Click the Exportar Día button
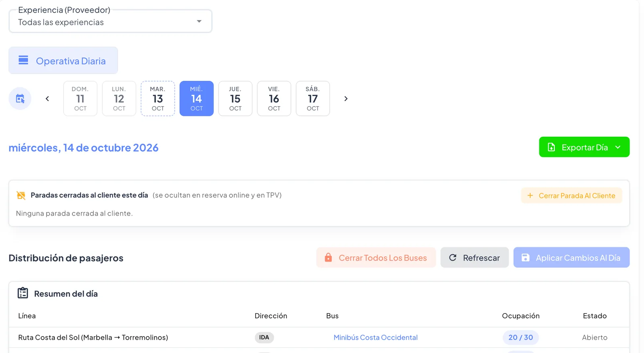The height and width of the screenshot is (353, 644). 584,147
